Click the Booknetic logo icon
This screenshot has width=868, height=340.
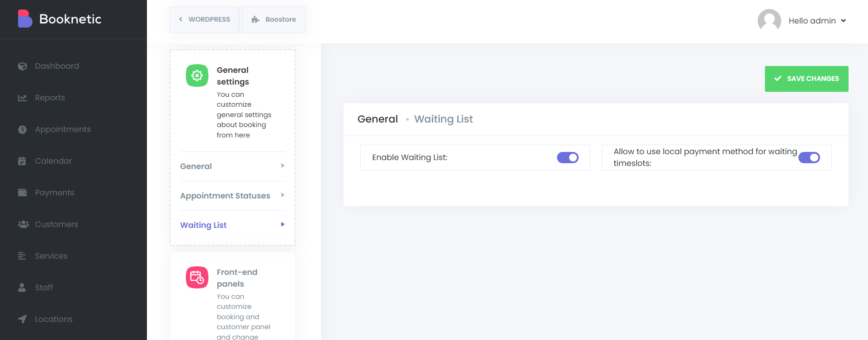25,19
